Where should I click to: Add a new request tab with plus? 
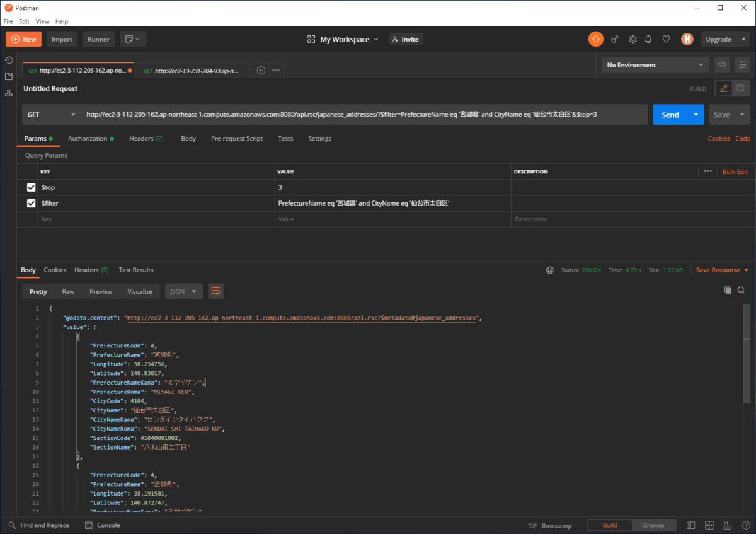point(261,70)
